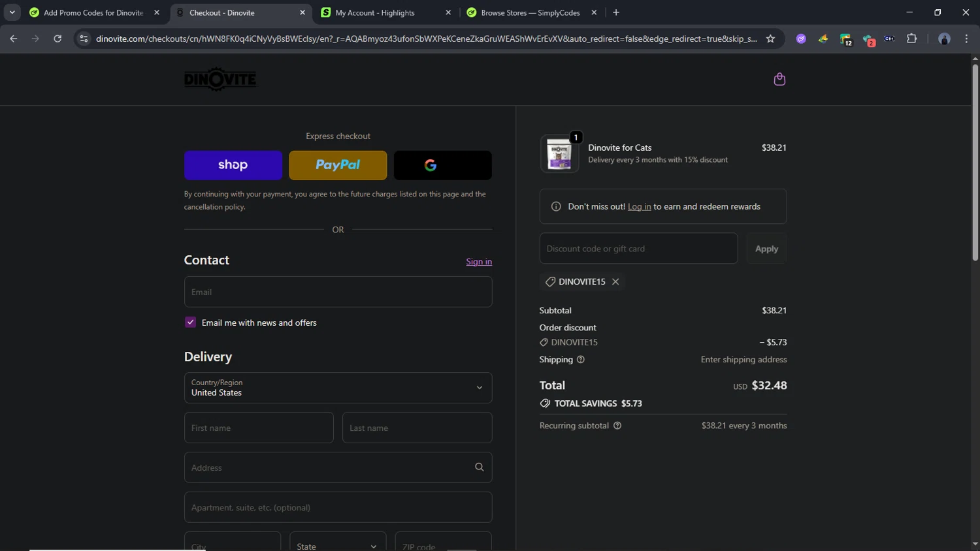Expand the Country/Region dropdown
The width and height of the screenshot is (980, 551).
[x=338, y=388]
